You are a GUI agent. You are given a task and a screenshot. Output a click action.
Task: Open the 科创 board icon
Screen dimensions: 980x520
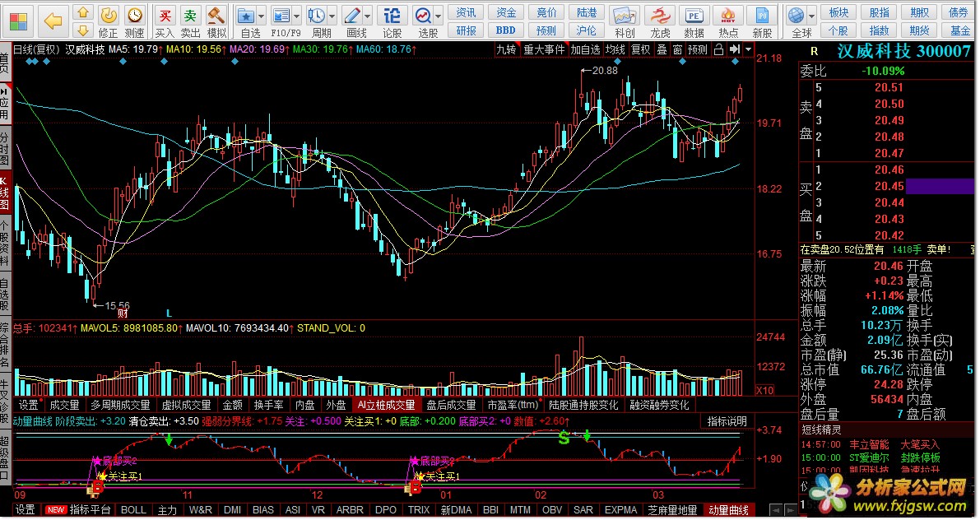pyautogui.click(x=625, y=21)
